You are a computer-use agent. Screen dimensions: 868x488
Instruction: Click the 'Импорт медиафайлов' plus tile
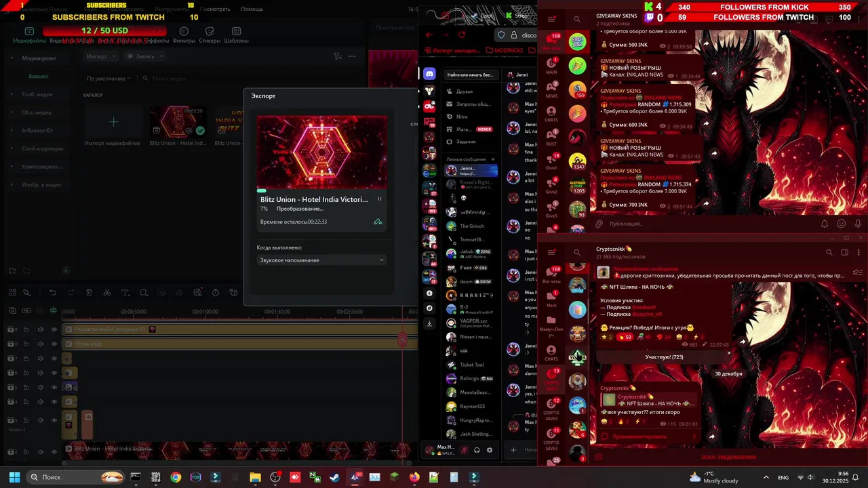(113, 122)
